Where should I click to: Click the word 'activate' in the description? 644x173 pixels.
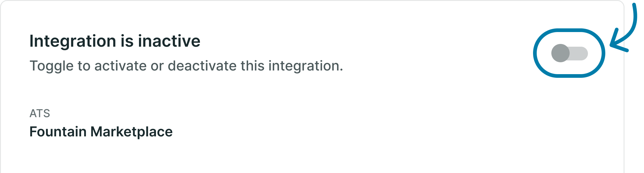tap(121, 66)
